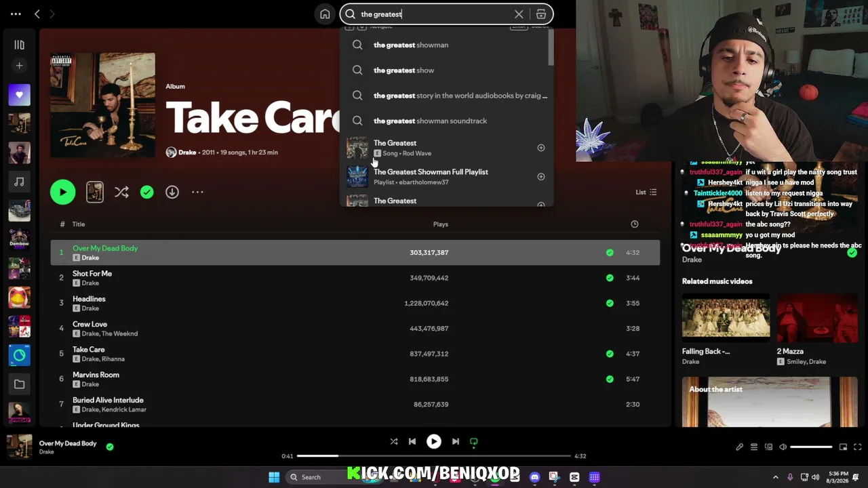
Task: Toggle saved checkmark for Headlines
Action: click(610, 303)
